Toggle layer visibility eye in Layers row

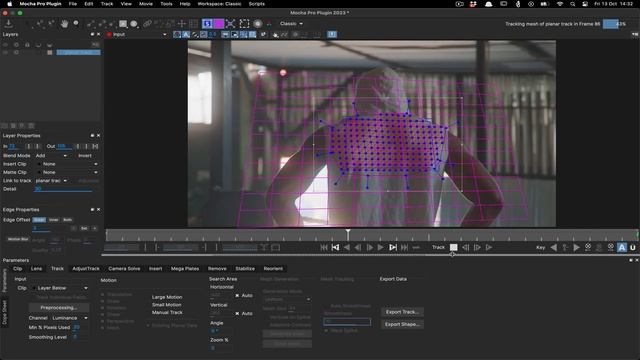tap(6, 53)
